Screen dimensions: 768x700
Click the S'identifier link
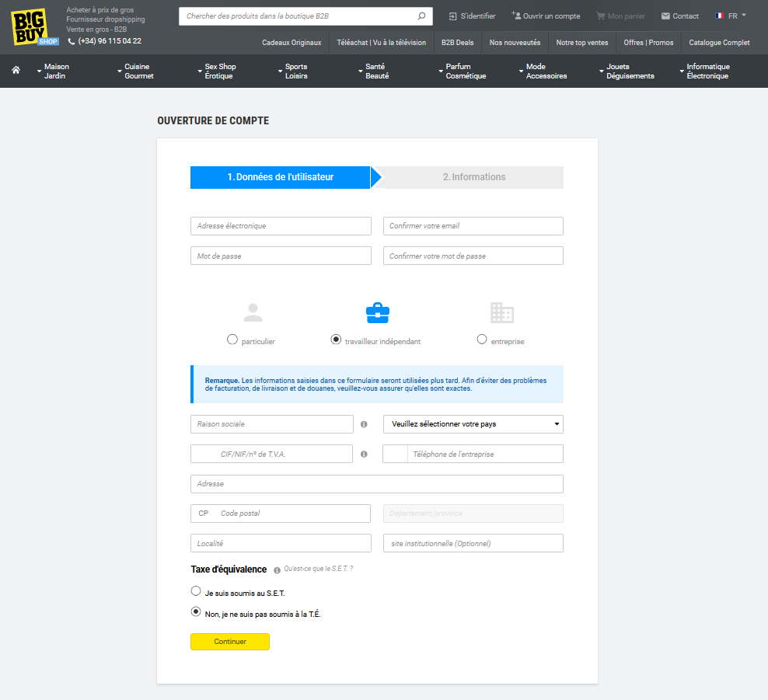(472, 16)
